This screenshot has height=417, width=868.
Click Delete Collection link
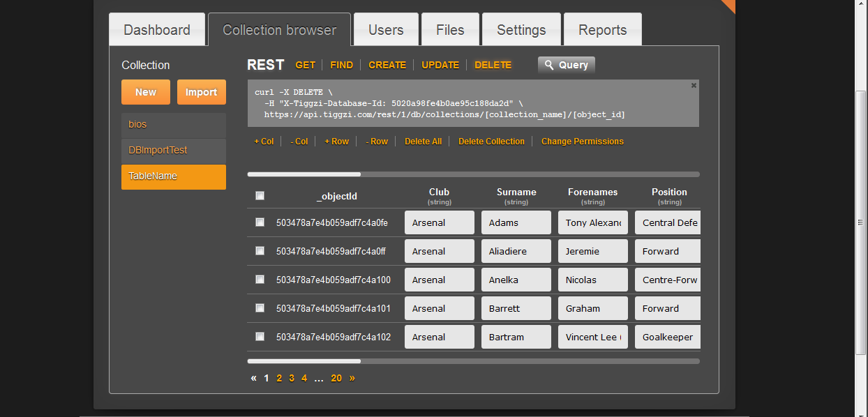click(491, 142)
